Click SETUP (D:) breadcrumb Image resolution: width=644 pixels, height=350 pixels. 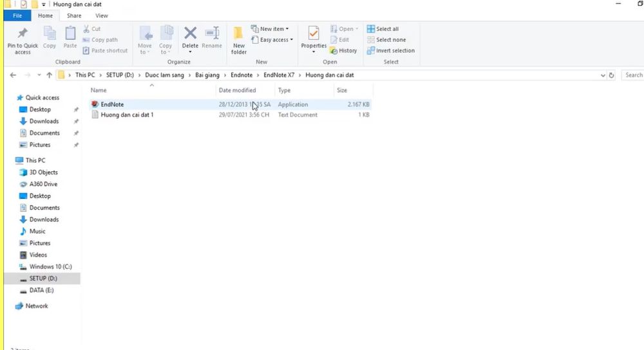(120, 75)
